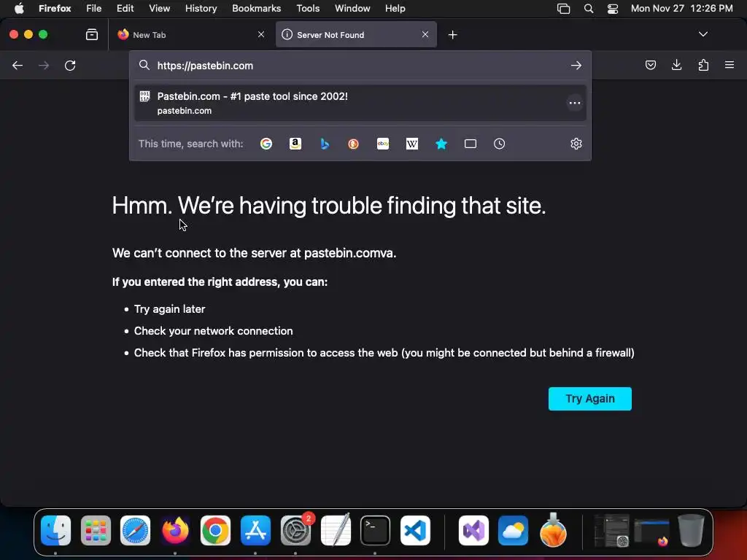The width and height of the screenshot is (747, 560).
Task: Switch to the New Tab tab
Action: 190,35
